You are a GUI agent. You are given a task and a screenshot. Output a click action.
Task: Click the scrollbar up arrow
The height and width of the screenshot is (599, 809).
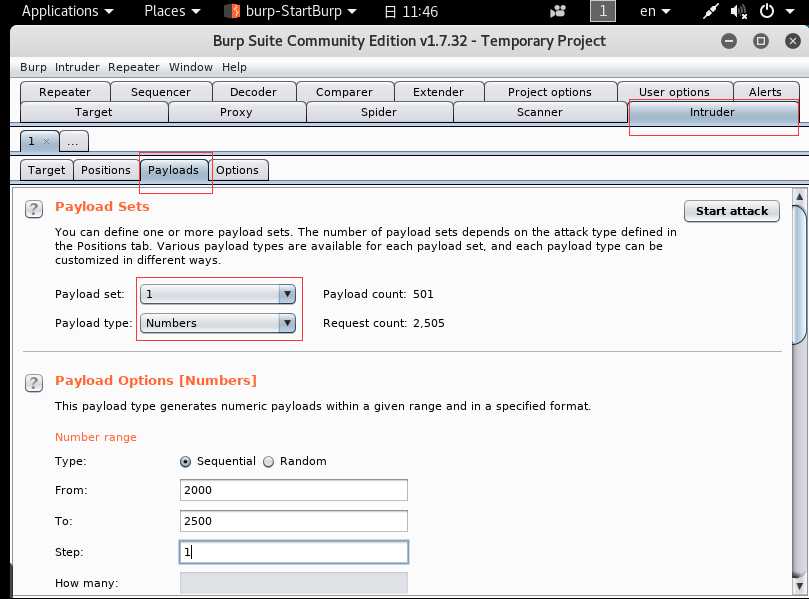click(799, 196)
